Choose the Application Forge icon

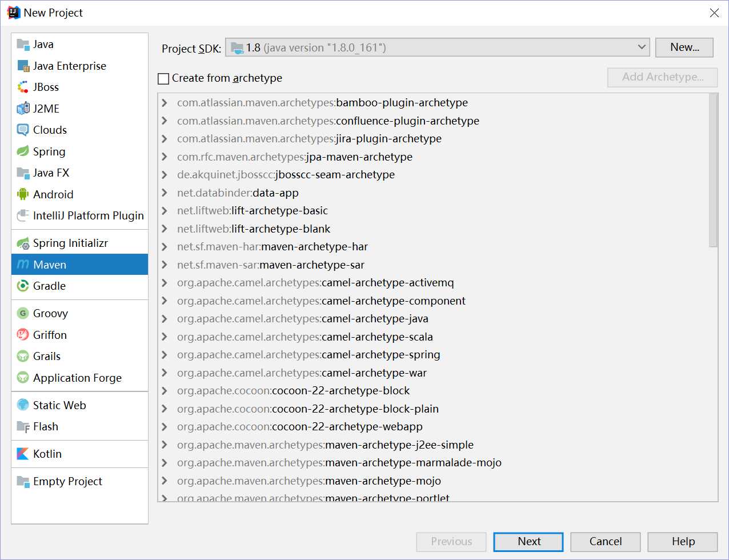pos(23,378)
